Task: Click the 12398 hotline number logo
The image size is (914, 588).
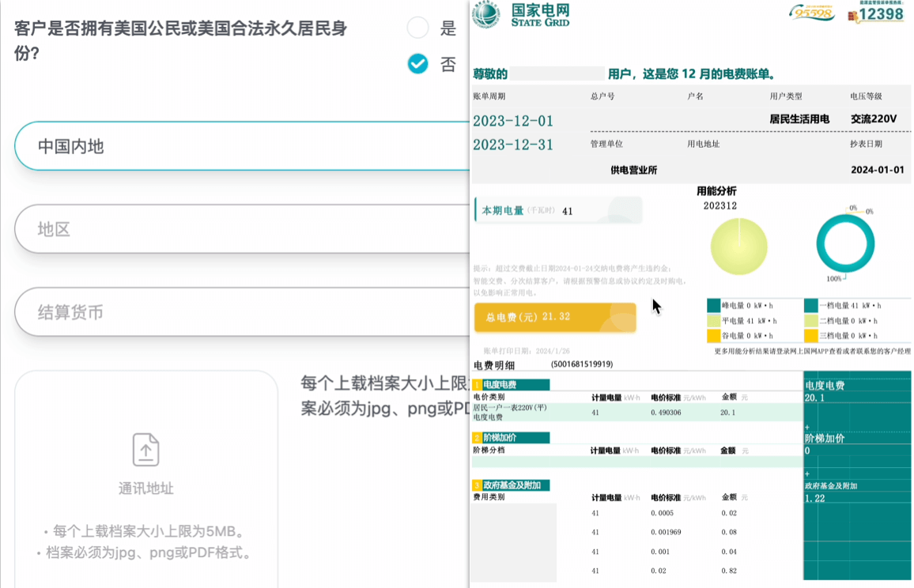Action: pos(875,13)
